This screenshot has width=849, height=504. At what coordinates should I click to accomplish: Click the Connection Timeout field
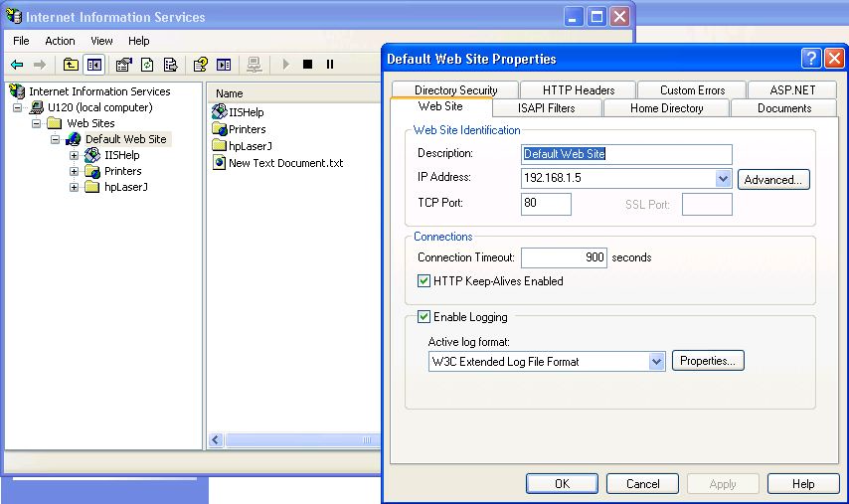click(x=565, y=257)
